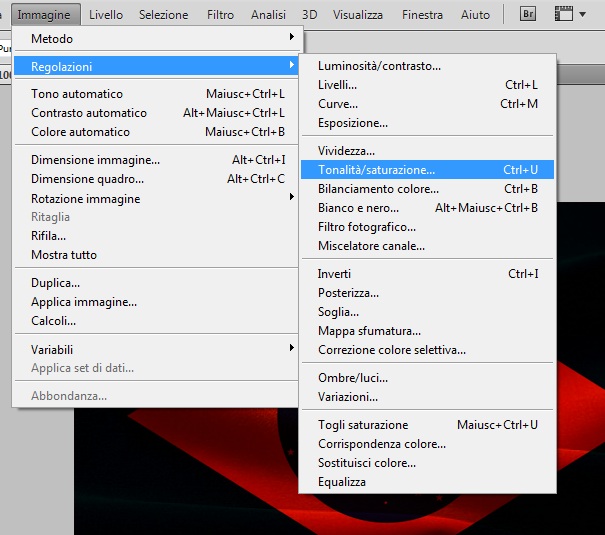Choose Rifila from the Immagine menu

[x=156, y=235]
